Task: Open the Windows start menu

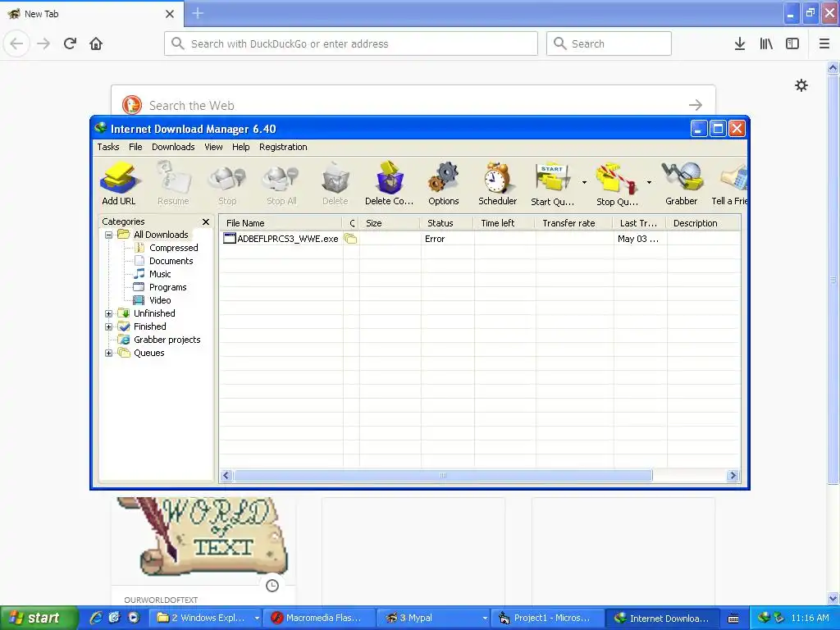Action: pyautogui.click(x=39, y=619)
